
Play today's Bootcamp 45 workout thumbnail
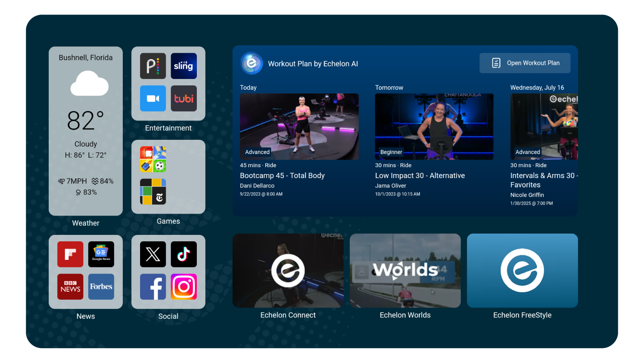(299, 127)
